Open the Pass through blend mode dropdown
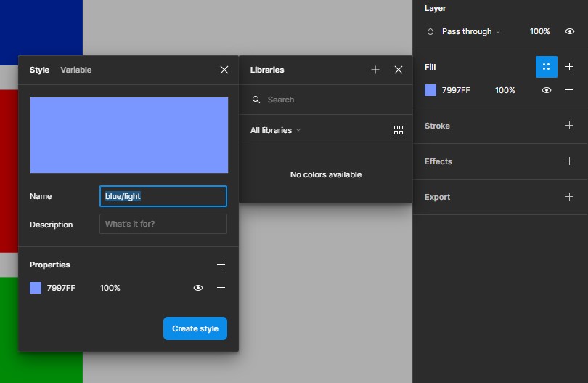This screenshot has width=588, height=383. 470,32
